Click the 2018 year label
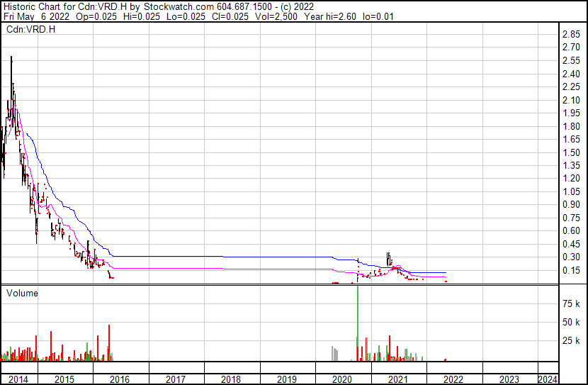 [232, 379]
